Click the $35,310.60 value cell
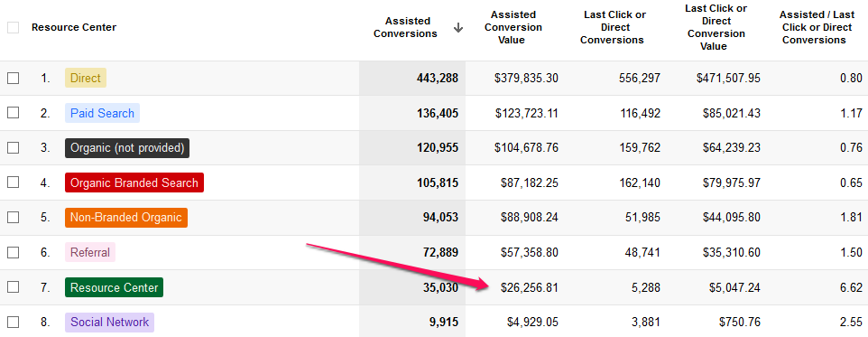Image resolution: width=868 pixels, height=337 pixels. click(x=732, y=252)
